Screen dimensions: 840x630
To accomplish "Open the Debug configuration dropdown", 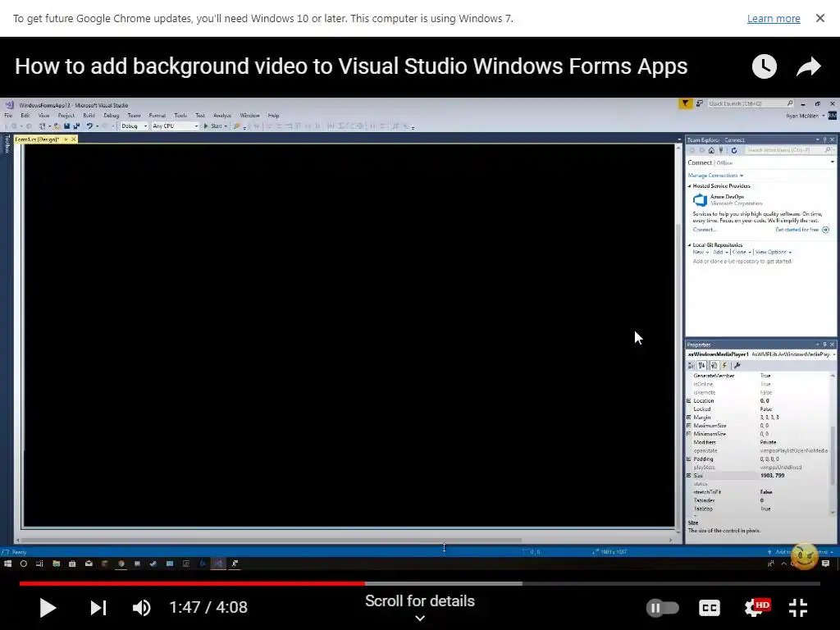I will coord(134,126).
